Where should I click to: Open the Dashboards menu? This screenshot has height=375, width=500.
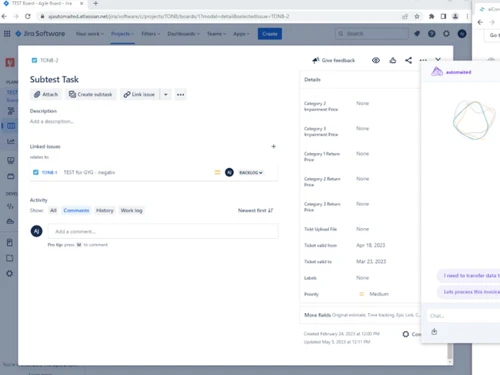(183, 34)
